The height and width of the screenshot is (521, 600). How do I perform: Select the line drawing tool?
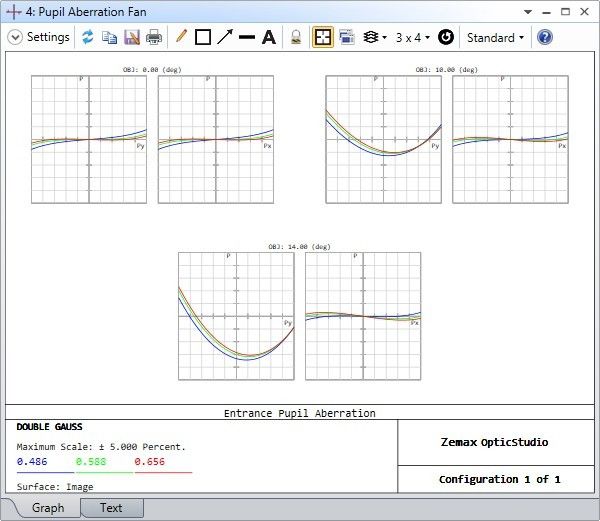tap(247, 37)
